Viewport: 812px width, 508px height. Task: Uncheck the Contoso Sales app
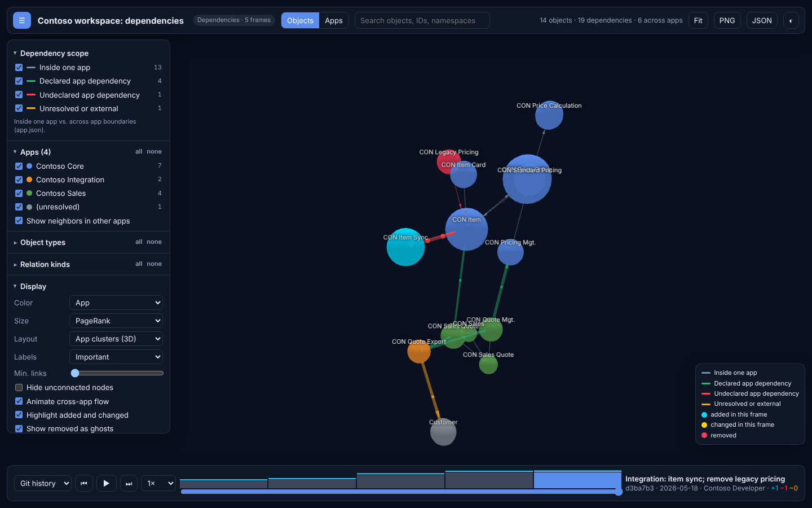pyautogui.click(x=19, y=193)
